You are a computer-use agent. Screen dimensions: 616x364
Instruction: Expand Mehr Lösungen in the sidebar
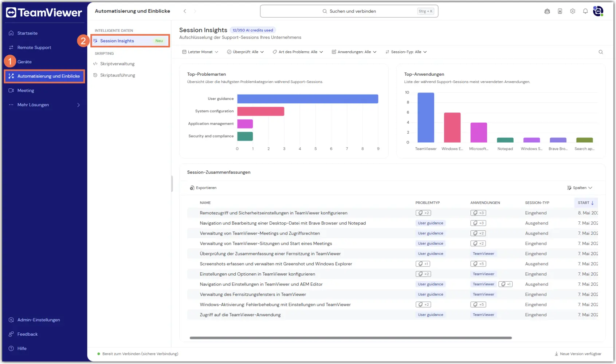(x=44, y=105)
